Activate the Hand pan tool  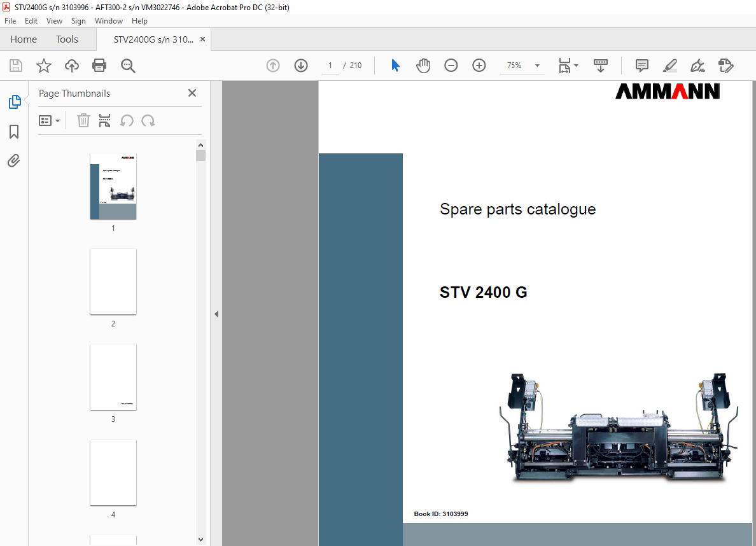(423, 66)
